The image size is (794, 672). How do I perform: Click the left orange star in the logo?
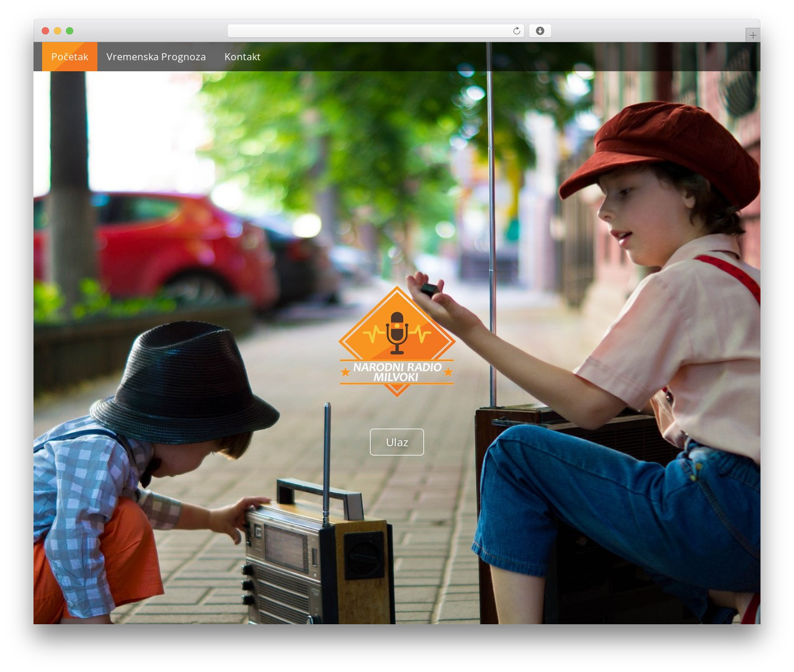pyautogui.click(x=346, y=372)
